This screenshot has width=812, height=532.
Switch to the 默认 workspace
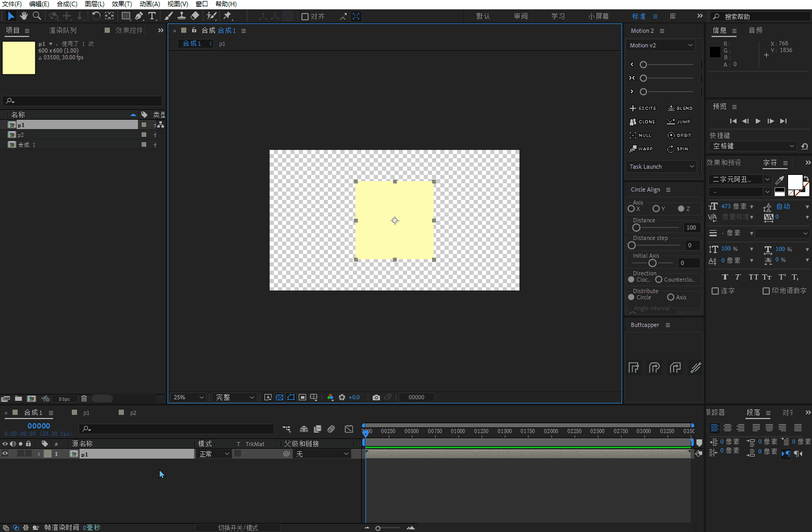[x=483, y=17]
